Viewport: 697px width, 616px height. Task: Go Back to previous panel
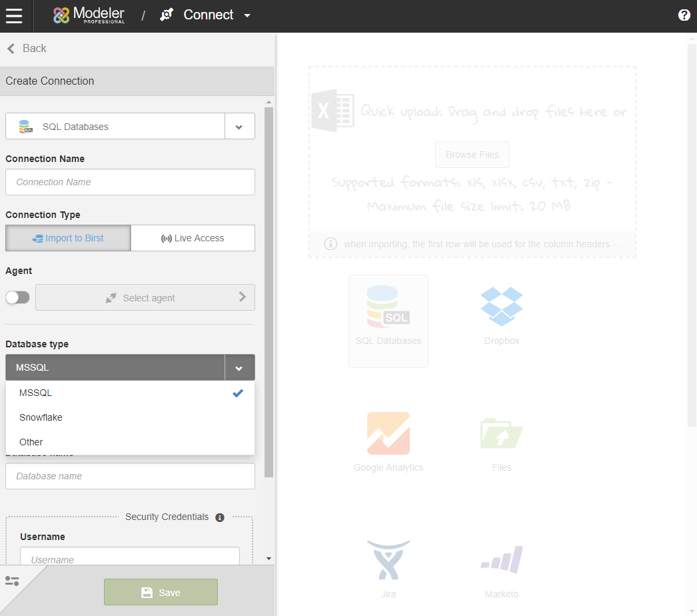27,48
